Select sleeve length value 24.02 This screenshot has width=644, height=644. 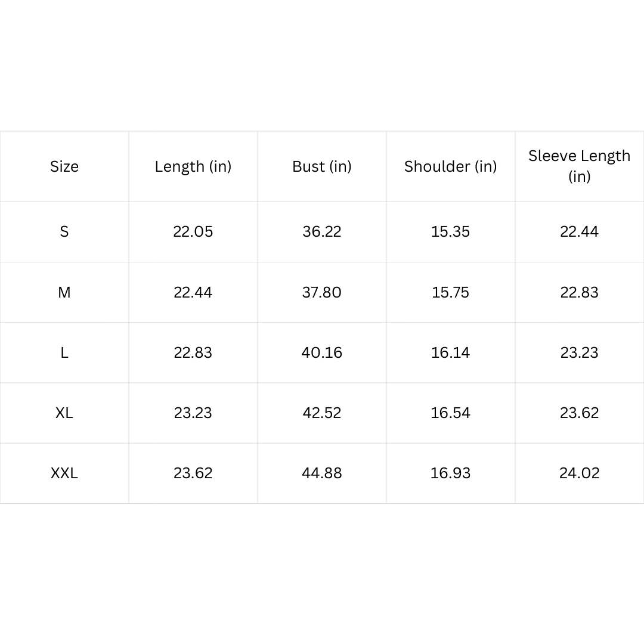579,473
